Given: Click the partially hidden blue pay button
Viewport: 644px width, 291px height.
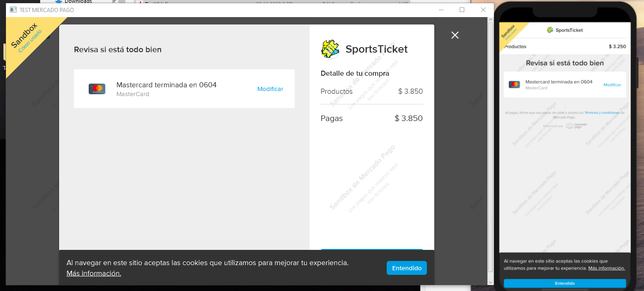Looking at the screenshot, I should (372, 250).
